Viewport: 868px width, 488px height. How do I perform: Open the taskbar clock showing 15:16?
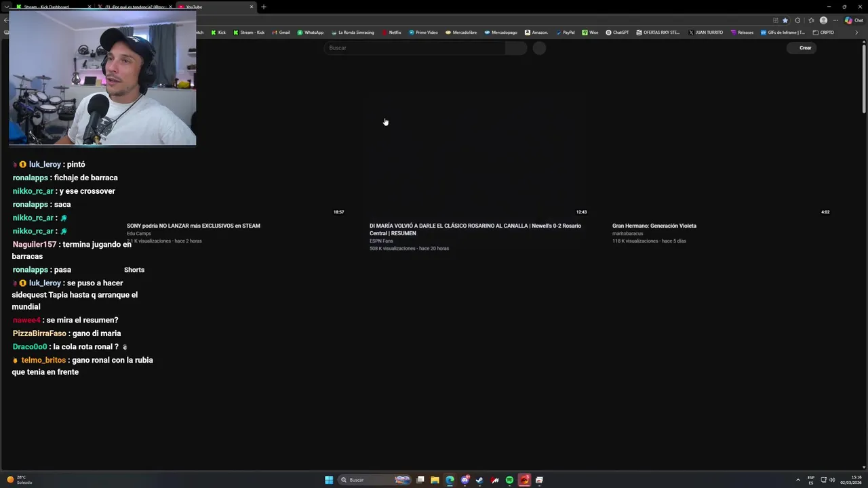850,480
